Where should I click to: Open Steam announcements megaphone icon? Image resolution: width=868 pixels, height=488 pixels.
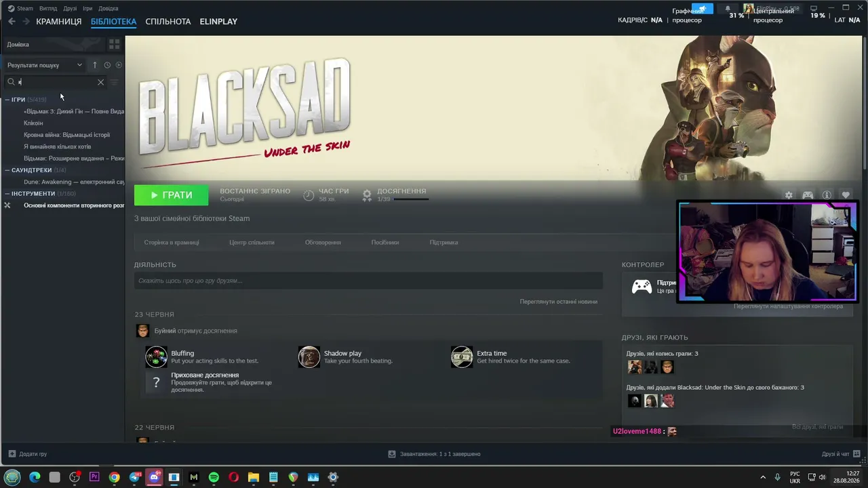(703, 9)
